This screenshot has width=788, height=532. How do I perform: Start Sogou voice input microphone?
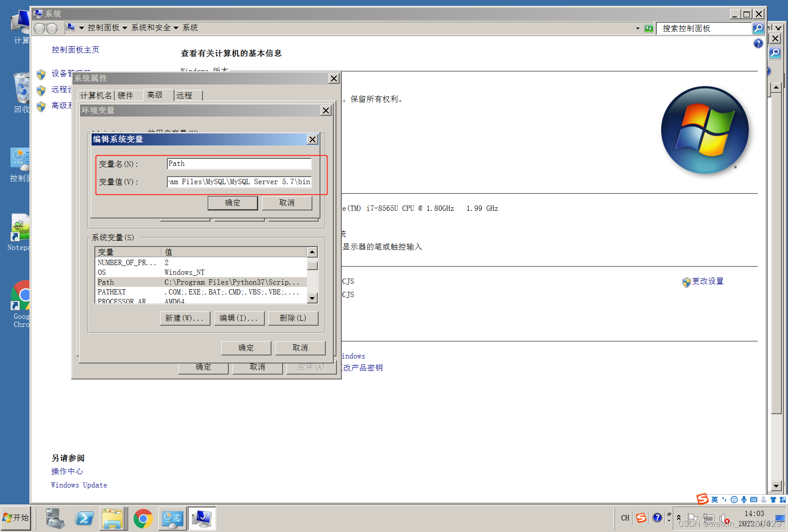coord(744,500)
